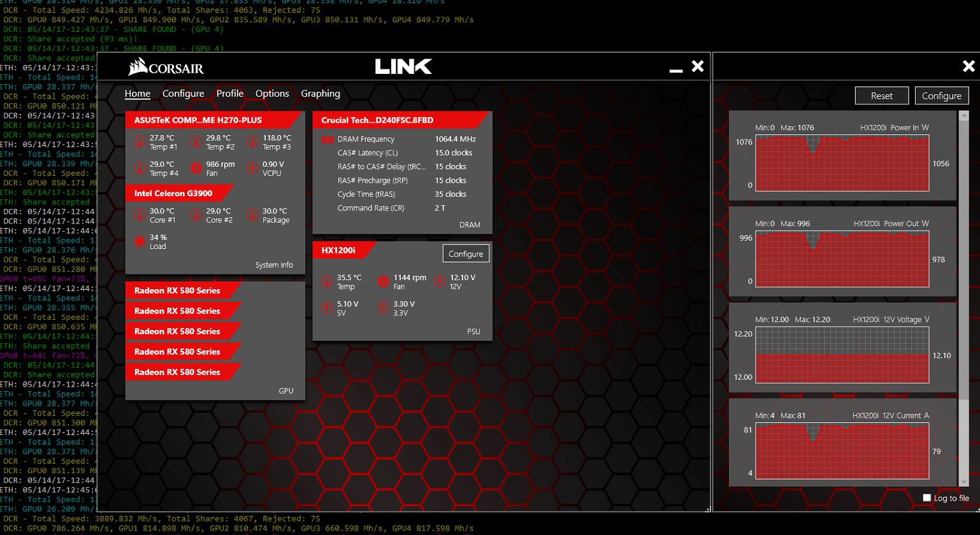
Task: Click the Temp #4 thermometer icon
Action: pyautogui.click(x=140, y=168)
